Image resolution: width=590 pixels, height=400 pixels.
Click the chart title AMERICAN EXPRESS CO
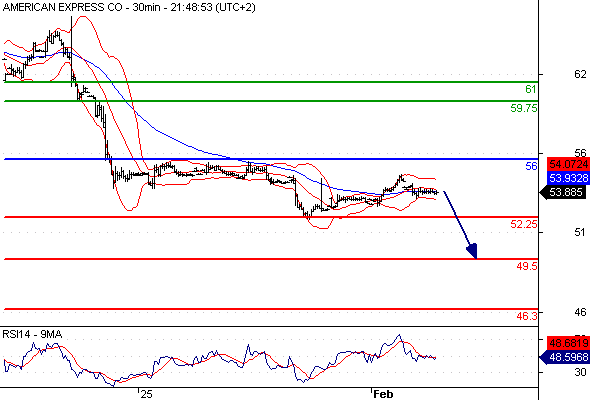[62, 7]
